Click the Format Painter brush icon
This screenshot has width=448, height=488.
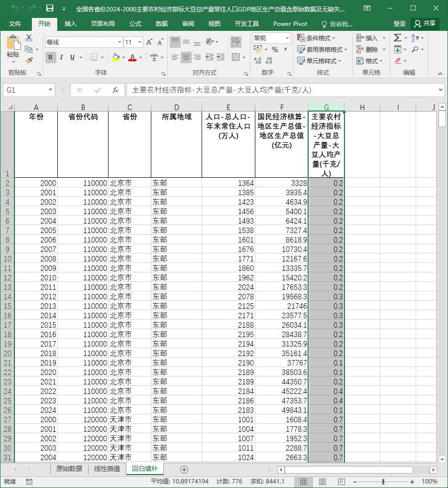(29, 61)
